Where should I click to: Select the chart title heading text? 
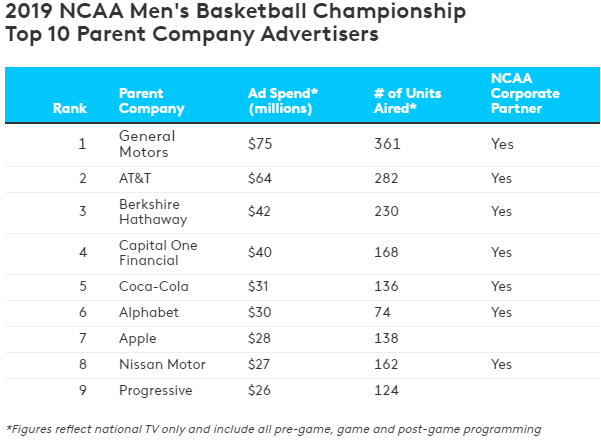235,23
